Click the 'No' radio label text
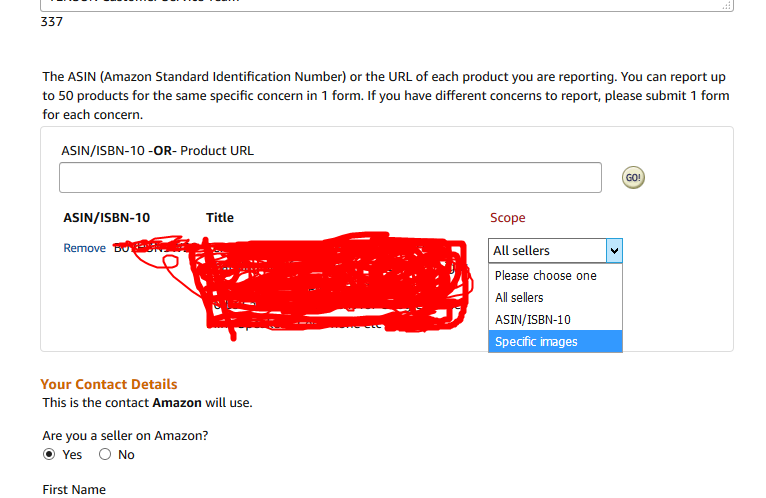 (x=126, y=455)
